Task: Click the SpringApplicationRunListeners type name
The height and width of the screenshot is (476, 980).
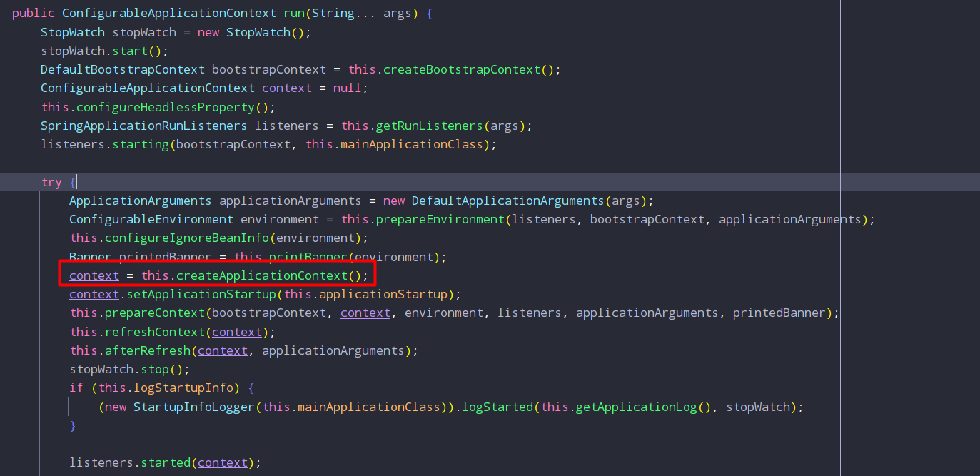Action: [x=144, y=126]
